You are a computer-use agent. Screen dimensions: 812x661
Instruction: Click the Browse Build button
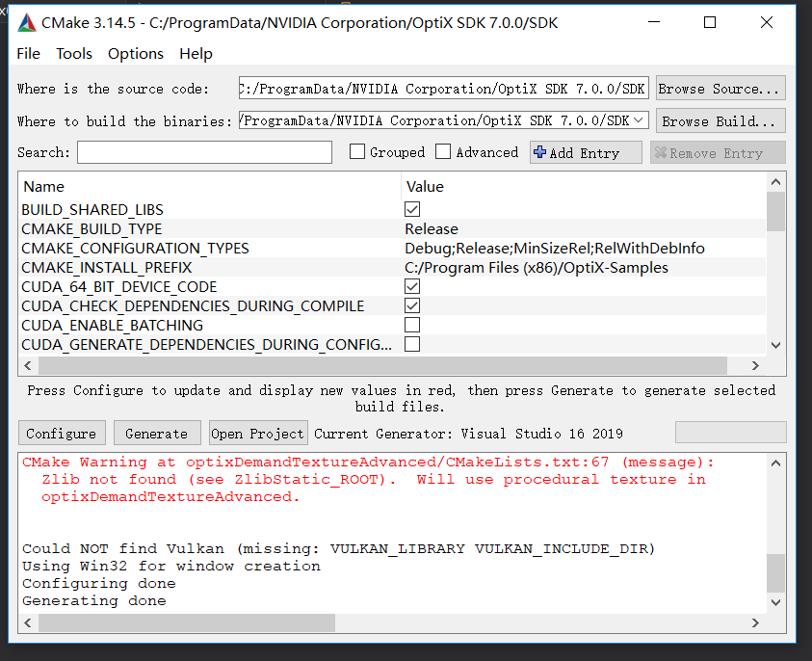coord(720,120)
